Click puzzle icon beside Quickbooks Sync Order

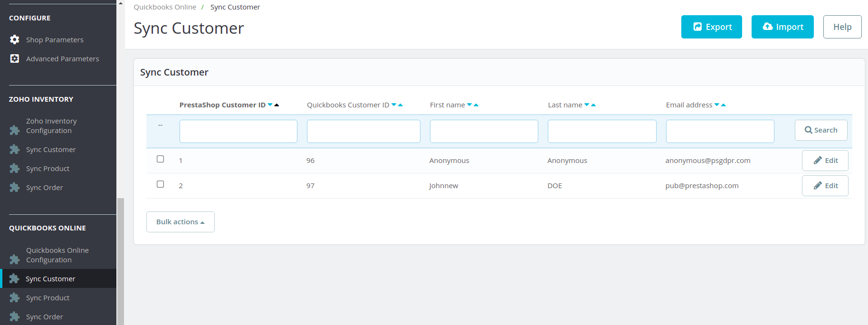click(x=15, y=316)
